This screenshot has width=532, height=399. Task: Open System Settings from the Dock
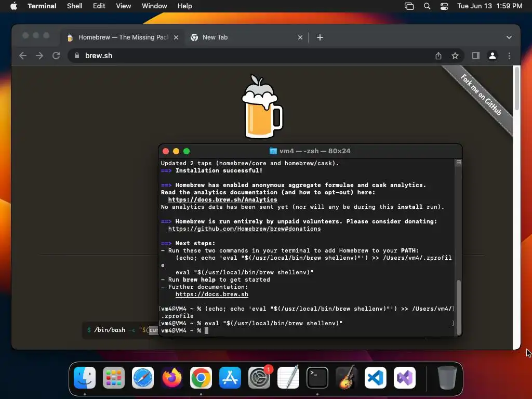pos(259,378)
